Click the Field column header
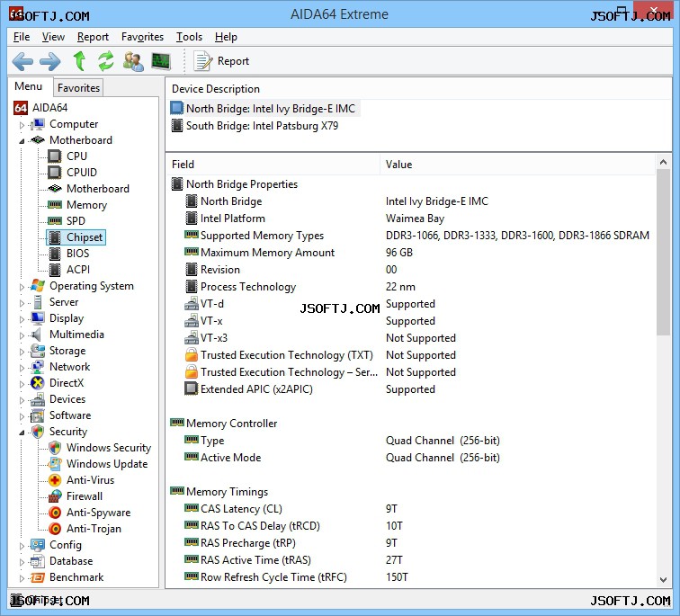 click(x=273, y=165)
